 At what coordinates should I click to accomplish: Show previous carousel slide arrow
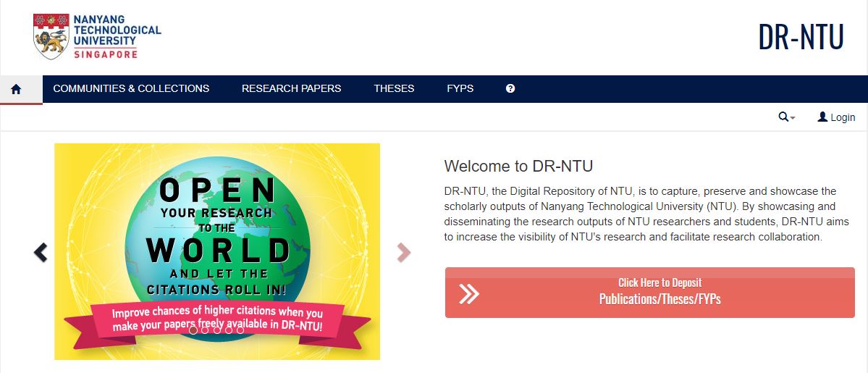[41, 252]
